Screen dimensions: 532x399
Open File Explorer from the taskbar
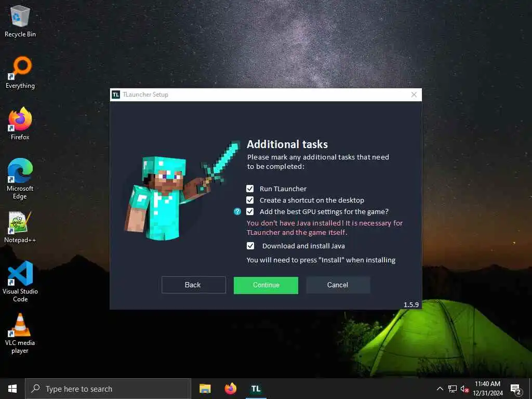205,389
